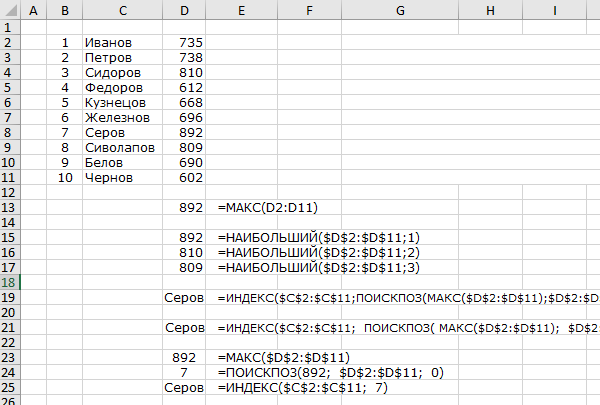
Task: Select the column C header
Action: pyautogui.click(x=122, y=10)
